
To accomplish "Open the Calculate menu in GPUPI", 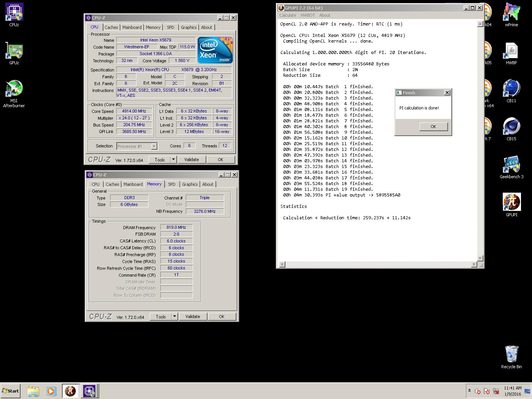I will [x=288, y=15].
